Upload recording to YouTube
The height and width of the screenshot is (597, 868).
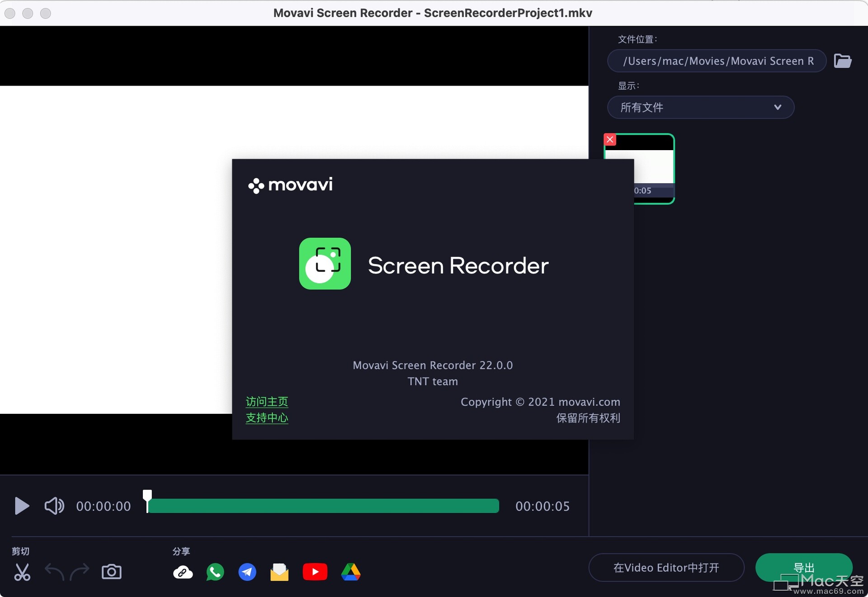tap(315, 572)
